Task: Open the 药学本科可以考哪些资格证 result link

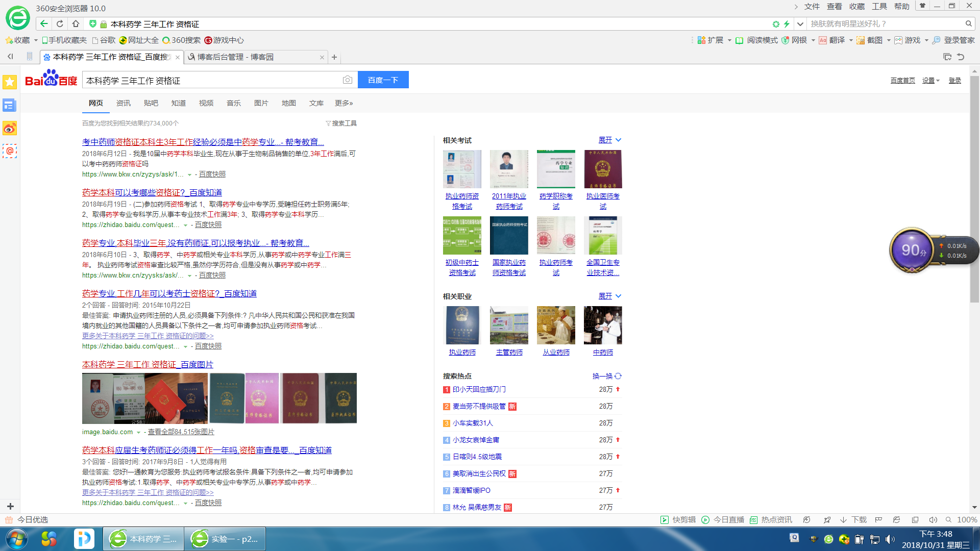Action: pyautogui.click(x=152, y=192)
